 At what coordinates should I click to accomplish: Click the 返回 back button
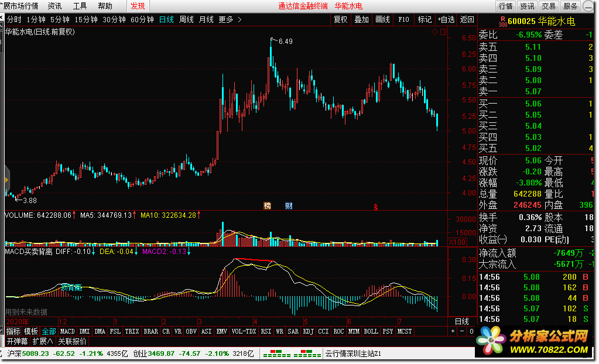click(x=467, y=19)
